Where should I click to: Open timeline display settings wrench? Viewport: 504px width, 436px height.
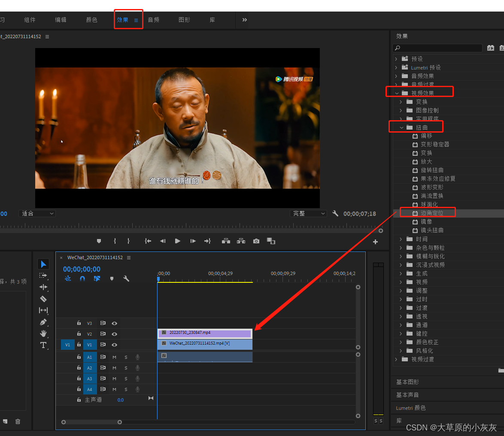[x=126, y=279]
